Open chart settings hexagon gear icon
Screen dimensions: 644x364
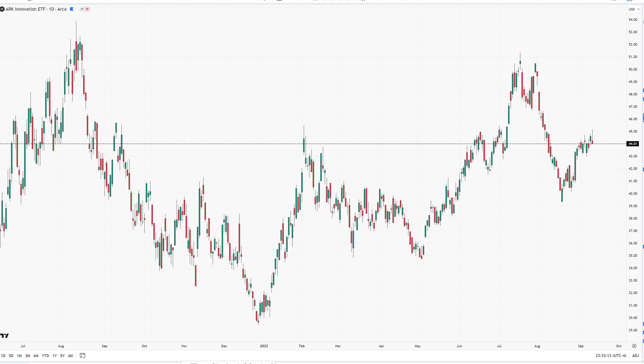(x=634, y=346)
